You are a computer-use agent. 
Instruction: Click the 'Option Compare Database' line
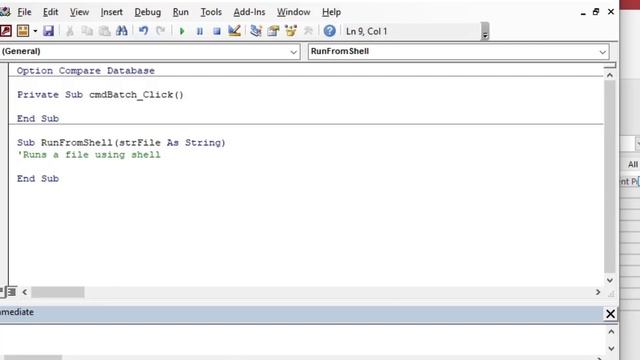pyautogui.click(x=86, y=71)
